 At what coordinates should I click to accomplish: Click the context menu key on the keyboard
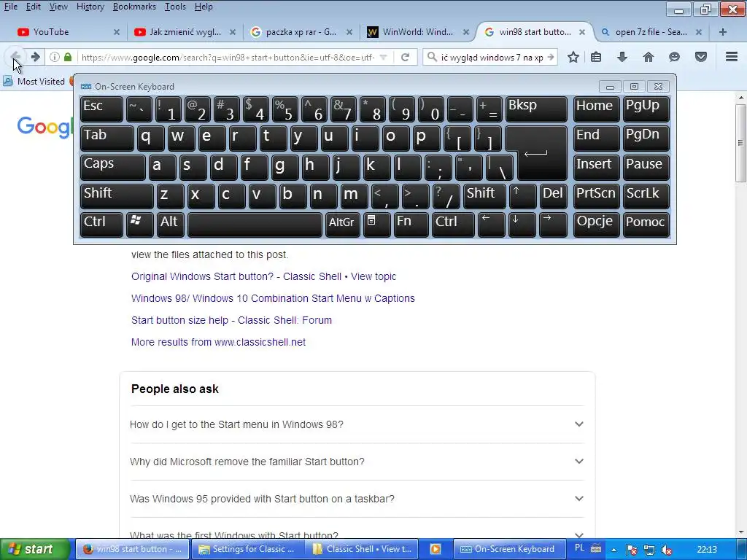(376, 225)
